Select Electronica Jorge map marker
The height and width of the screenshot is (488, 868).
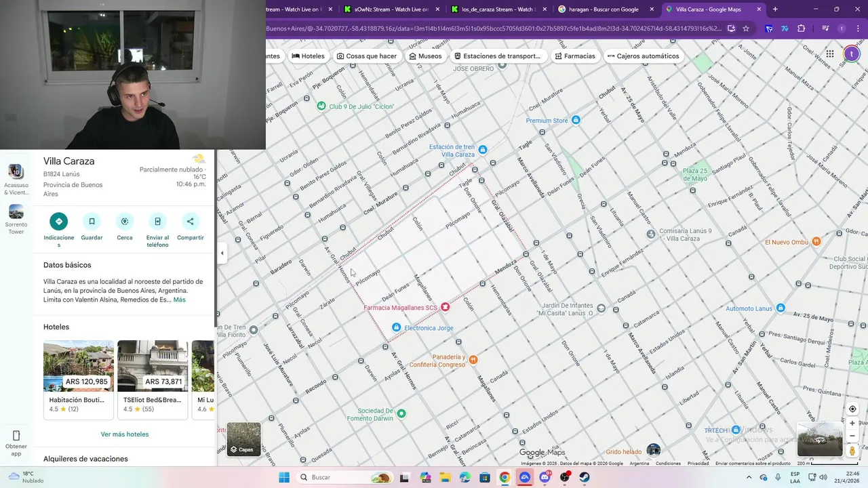[x=397, y=328]
